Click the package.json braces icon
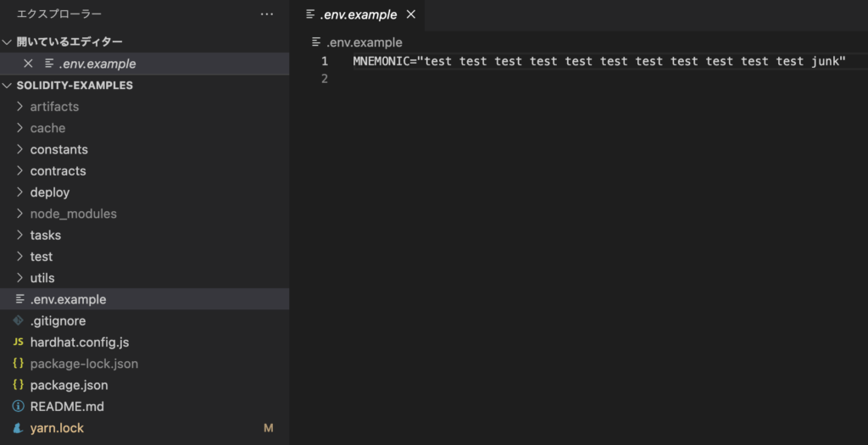 [x=19, y=385]
